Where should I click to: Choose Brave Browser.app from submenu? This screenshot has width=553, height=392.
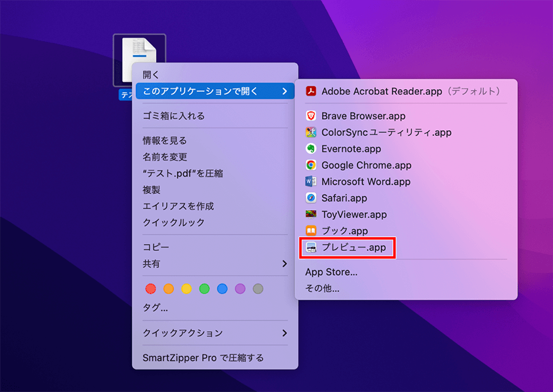[x=406, y=116]
